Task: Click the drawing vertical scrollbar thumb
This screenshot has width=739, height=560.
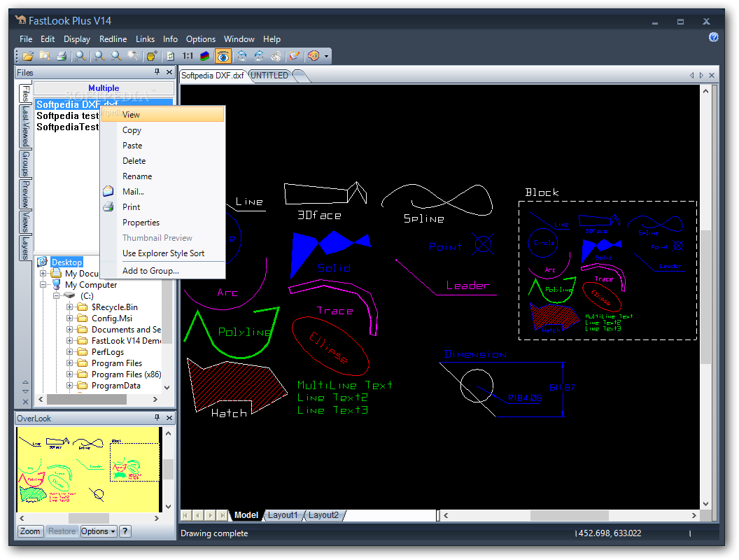Action: coord(705,297)
